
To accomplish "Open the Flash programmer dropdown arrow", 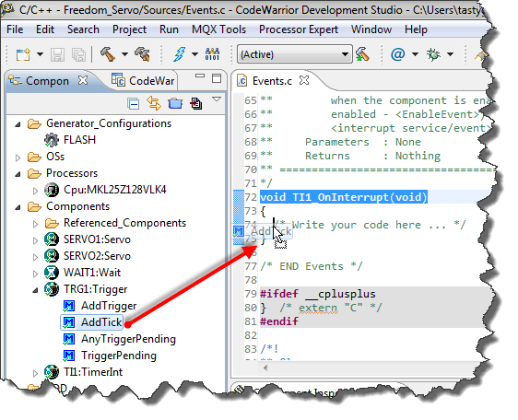I will click(194, 54).
